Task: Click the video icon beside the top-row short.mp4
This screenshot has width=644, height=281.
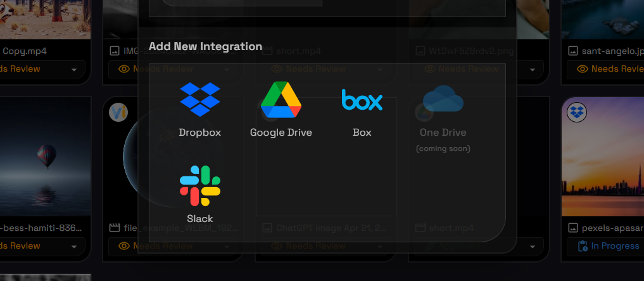Action: coord(267,51)
